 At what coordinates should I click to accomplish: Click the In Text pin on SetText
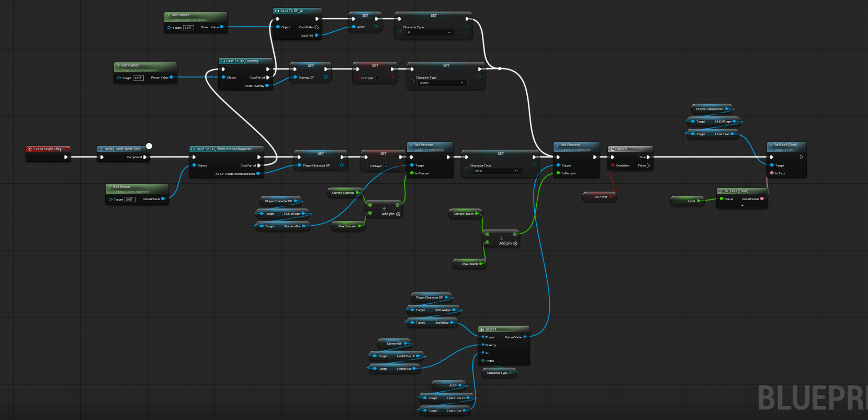(772, 173)
